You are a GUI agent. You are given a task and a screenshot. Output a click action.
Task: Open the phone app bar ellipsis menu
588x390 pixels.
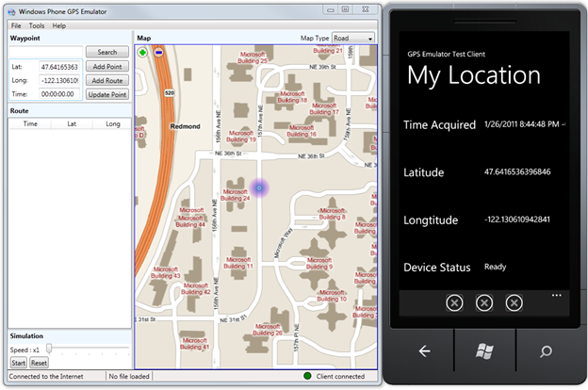[557, 296]
